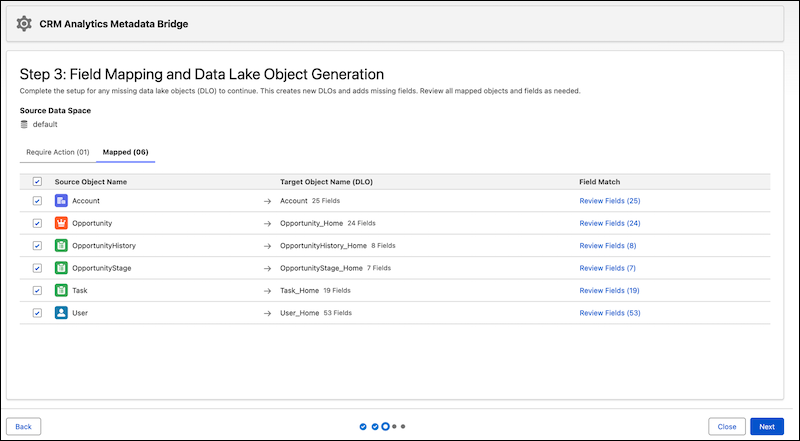
Task: Click the first completed step indicator
Action: (x=363, y=427)
